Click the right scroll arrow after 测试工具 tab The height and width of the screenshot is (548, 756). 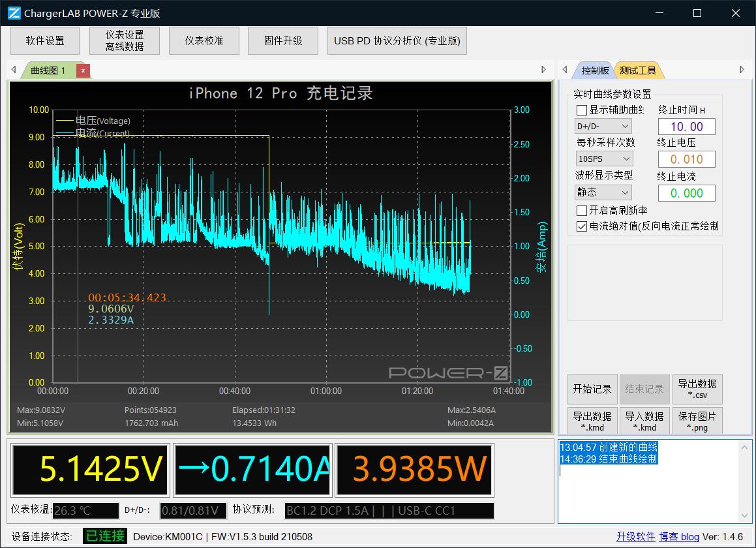[742, 70]
